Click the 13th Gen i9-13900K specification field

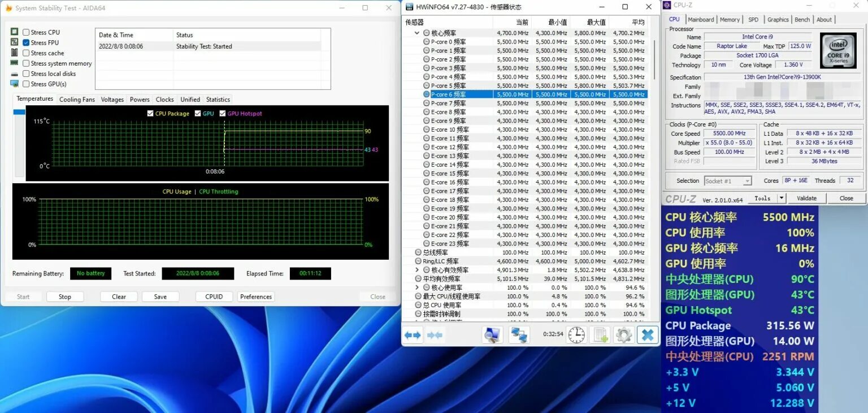[782, 77]
